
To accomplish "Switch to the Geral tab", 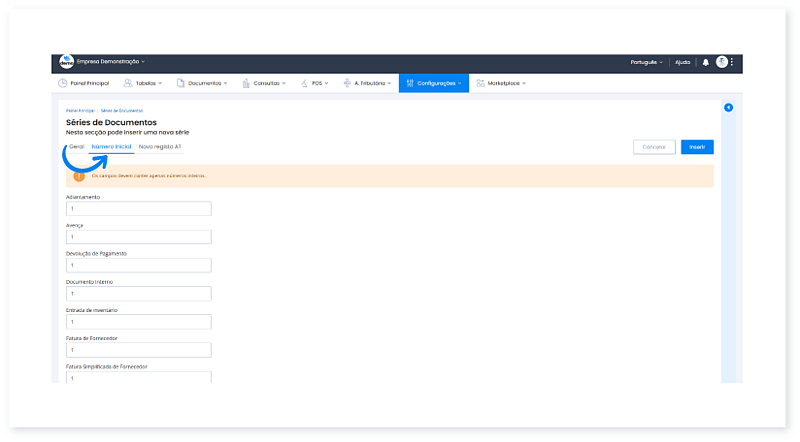I will coord(75,147).
